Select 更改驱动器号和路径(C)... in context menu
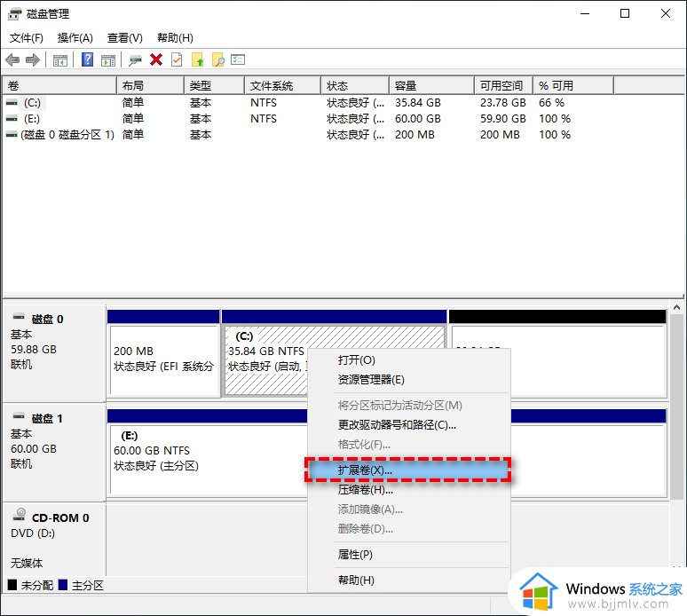Image resolution: width=687 pixels, height=616 pixels. [x=409, y=425]
